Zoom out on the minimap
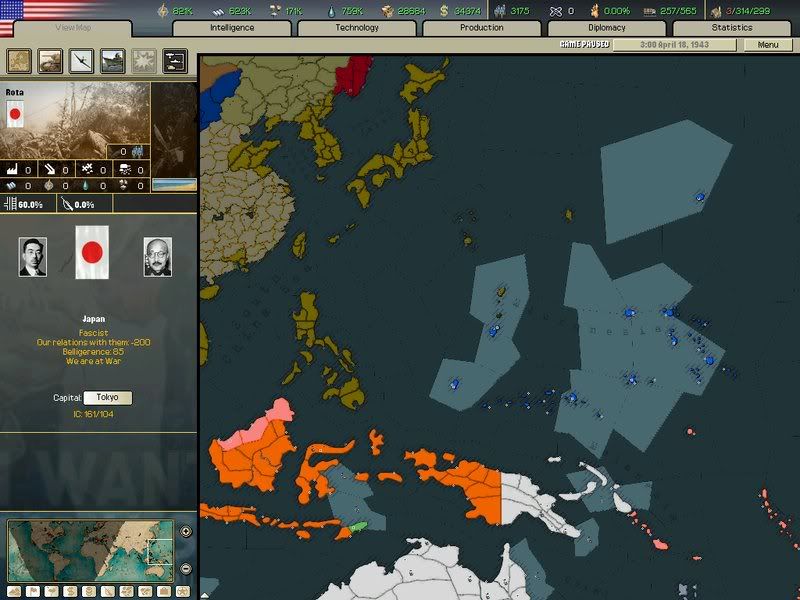Screen dimensions: 800x600 [186, 568]
